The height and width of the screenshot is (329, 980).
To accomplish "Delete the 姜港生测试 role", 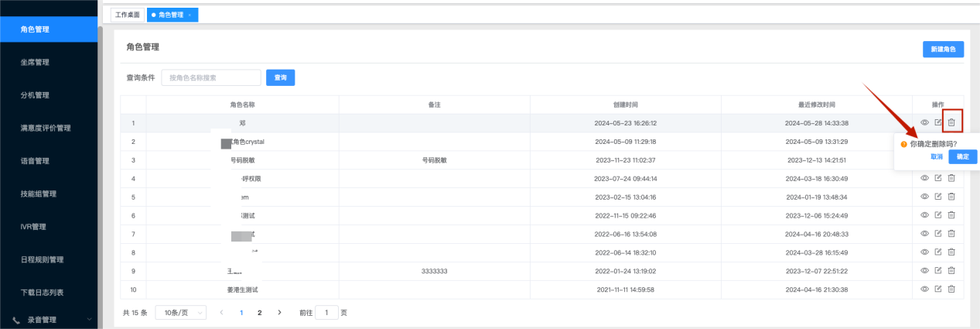I will (x=952, y=289).
